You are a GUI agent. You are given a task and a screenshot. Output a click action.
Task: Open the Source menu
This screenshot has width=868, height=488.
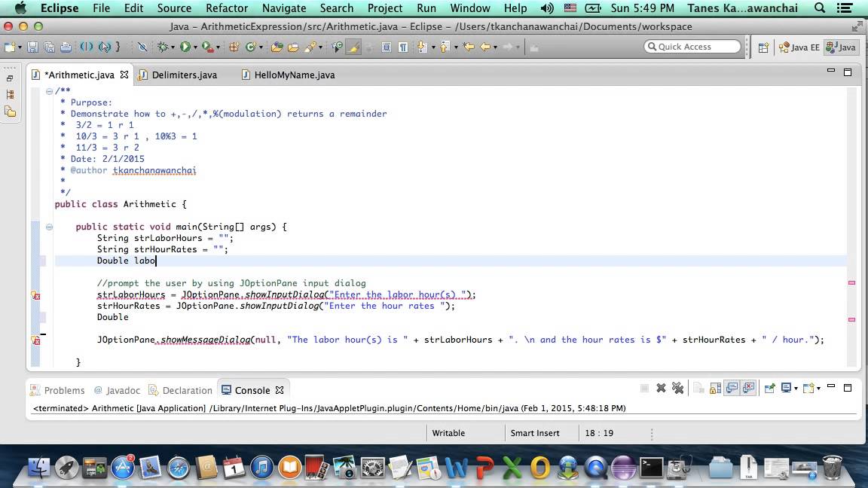point(174,8)
